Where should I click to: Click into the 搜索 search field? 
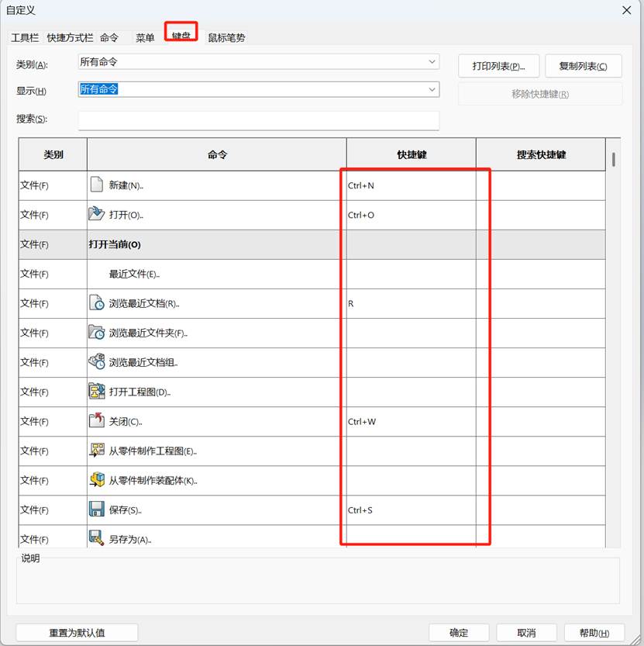point(259,120)
